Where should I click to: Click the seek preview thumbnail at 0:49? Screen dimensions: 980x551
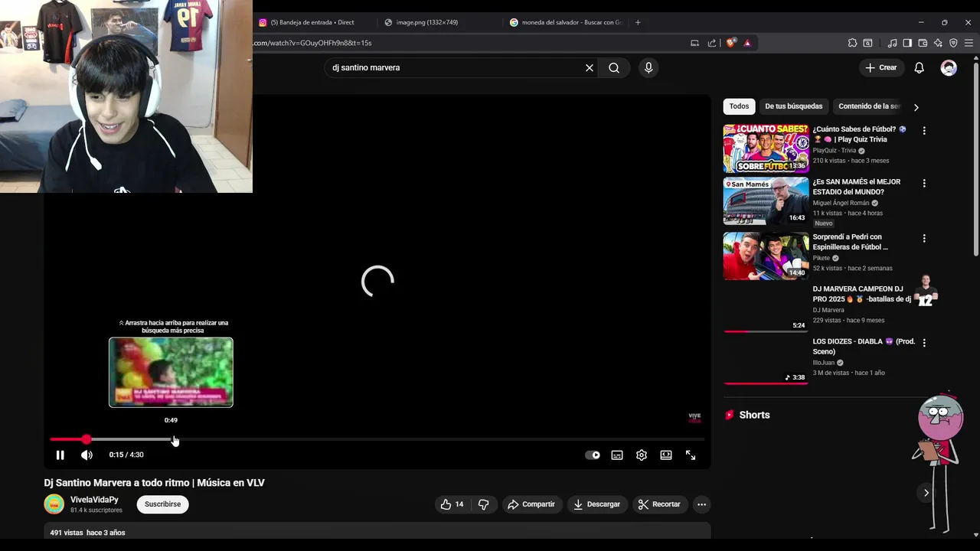(x=171, y=372)
